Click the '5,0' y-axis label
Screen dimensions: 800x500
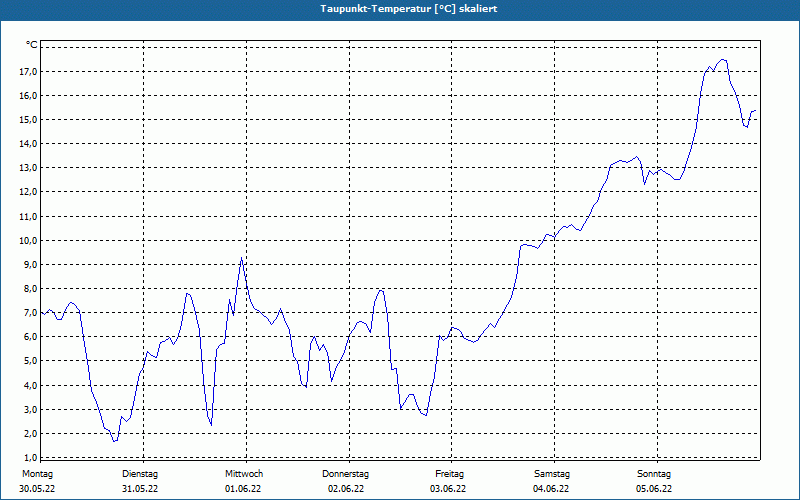(30, 361)
